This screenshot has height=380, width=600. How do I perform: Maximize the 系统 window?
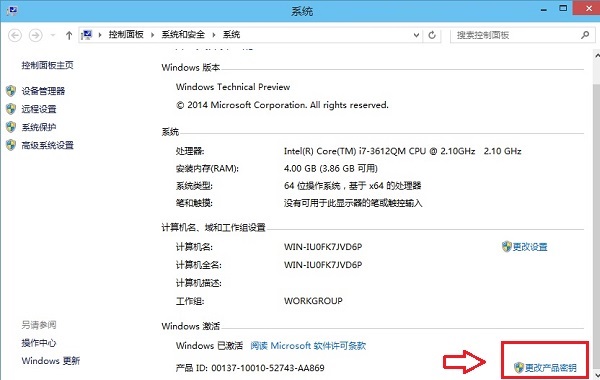click(563, 8)
